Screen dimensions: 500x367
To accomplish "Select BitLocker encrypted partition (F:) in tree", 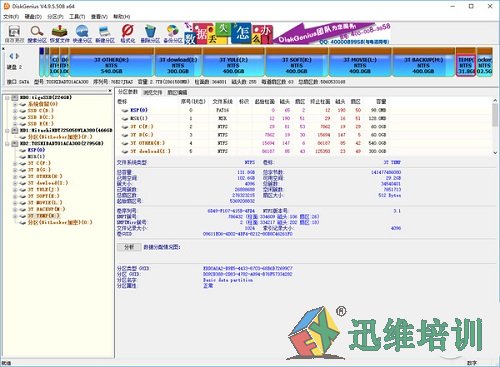I will [60, 137].
